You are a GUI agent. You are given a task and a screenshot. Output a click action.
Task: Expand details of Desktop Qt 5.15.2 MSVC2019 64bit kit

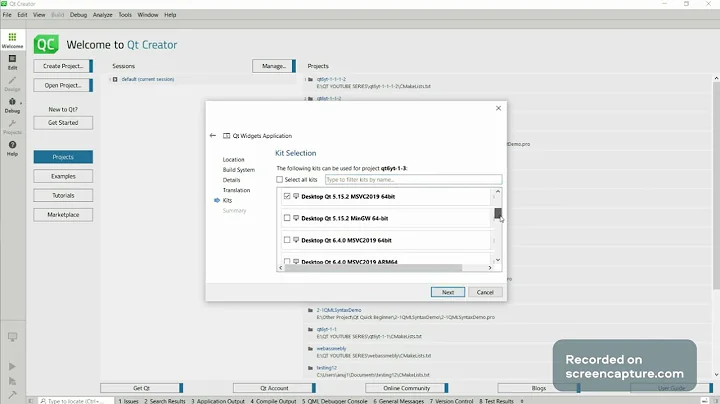(x=494, y=197)
